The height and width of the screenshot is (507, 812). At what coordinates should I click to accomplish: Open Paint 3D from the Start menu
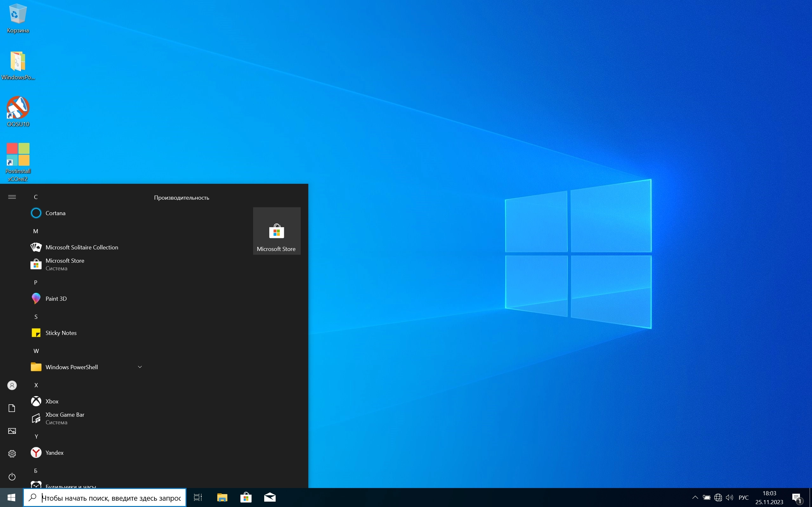pyautogui.click(x=56, y=299)
